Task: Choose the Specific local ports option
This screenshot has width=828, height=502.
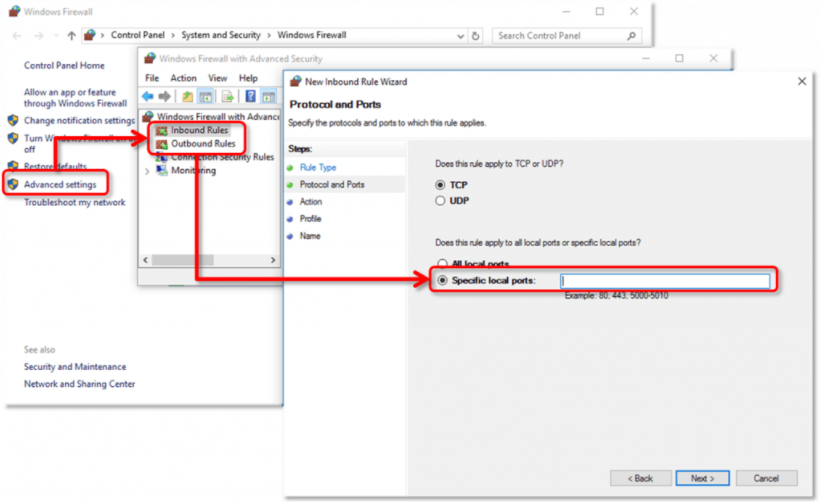Action: pos(443,280)
